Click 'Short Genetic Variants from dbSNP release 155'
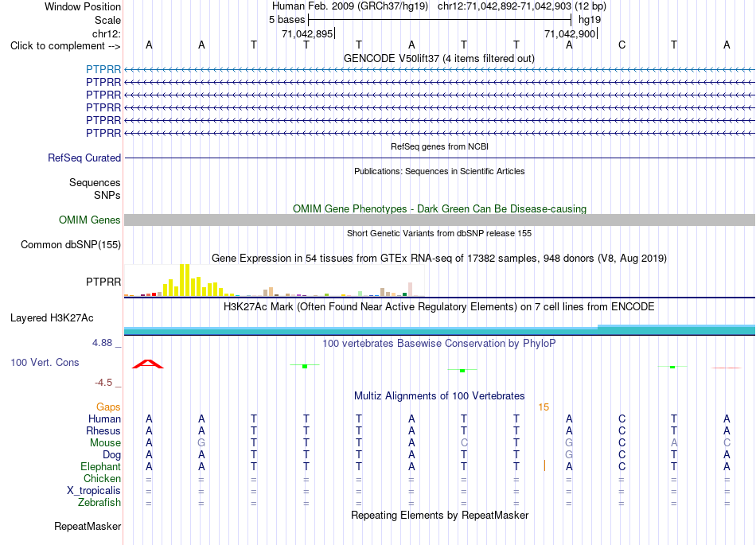Viewport: 756px width, 545px height. point(439,233)
